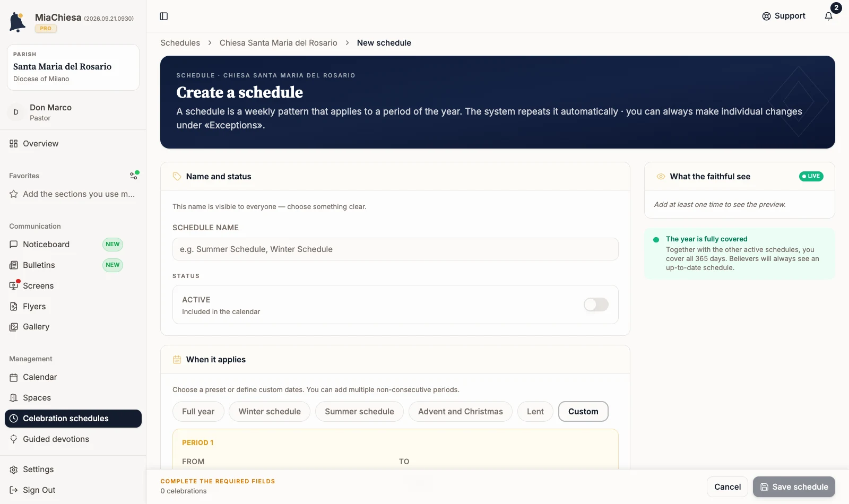This screenshot has width=849, height=504.
Task: Click the Guided devotions lightbulb icon
Action: (14, 439)
